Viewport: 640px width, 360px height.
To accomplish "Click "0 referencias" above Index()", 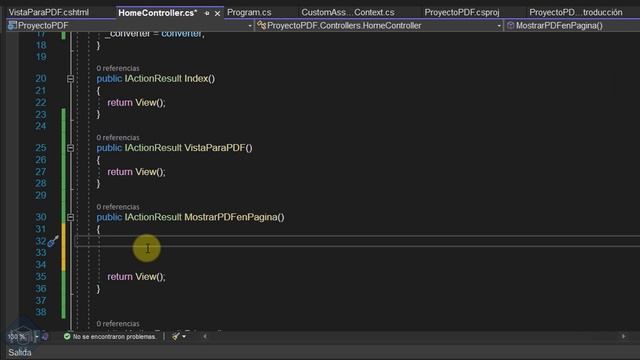I will point(118,68).
